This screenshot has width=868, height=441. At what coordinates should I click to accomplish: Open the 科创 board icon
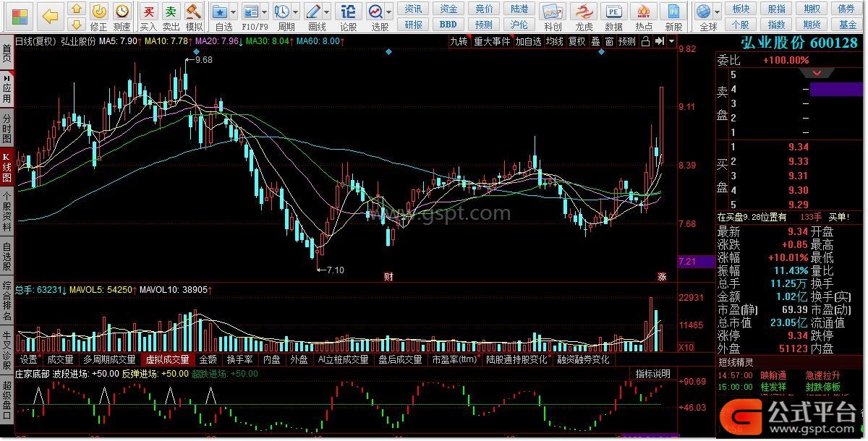[x=553, y=17]
